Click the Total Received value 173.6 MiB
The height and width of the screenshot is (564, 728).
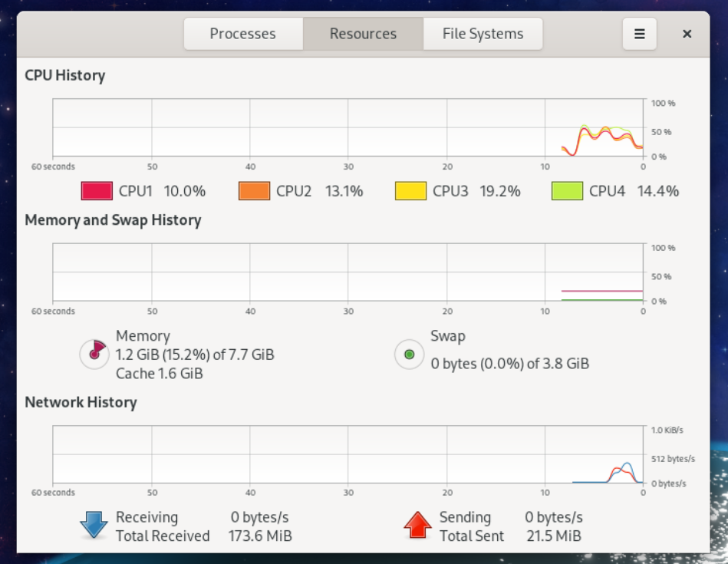260,536
